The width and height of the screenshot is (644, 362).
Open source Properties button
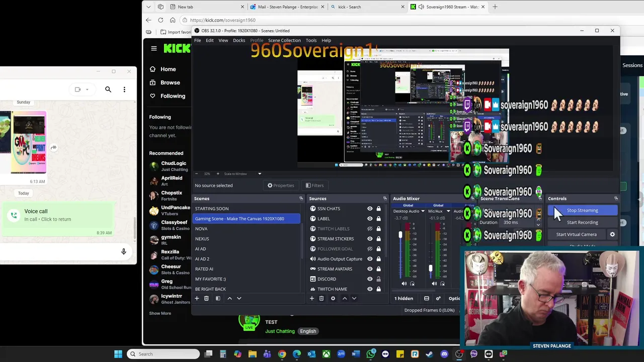(x=281, y=186)
